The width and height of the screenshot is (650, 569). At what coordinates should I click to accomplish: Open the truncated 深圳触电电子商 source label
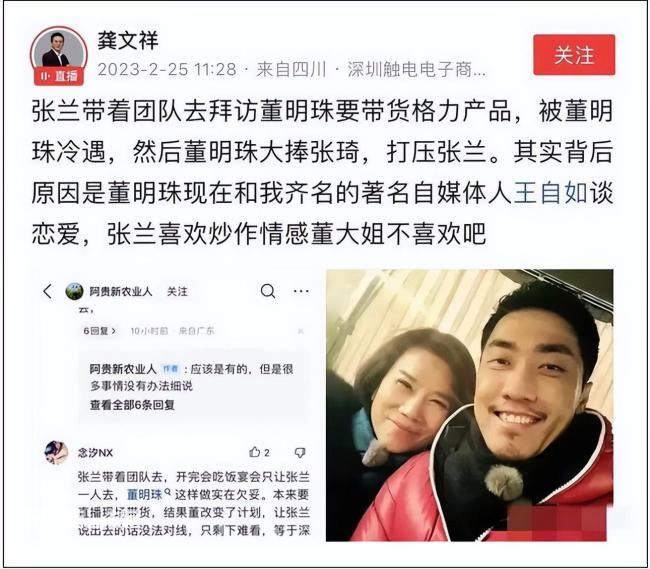tap(416, 69)
